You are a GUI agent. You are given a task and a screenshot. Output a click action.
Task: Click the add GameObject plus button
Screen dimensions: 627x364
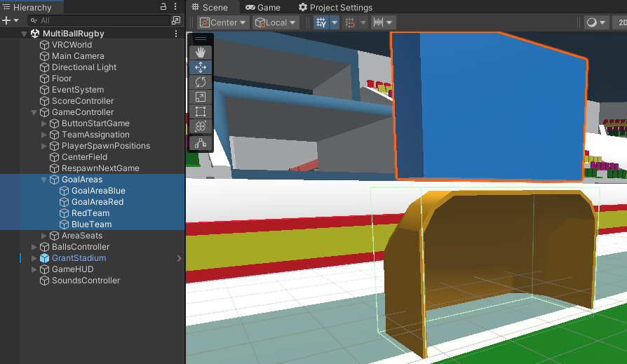click(x=7, y=21)
